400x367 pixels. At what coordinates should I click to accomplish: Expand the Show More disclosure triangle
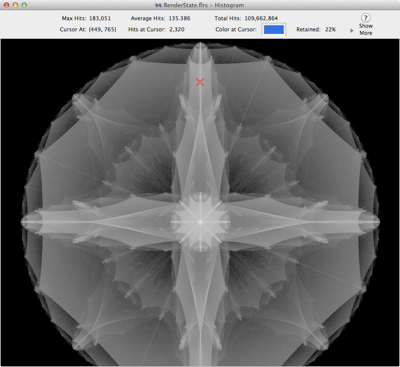point(352,31)
